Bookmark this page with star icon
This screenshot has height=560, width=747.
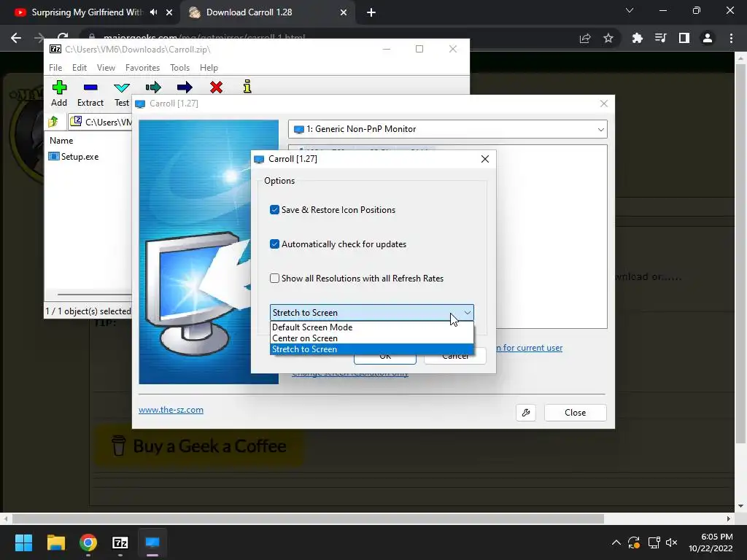[x=608, y=38]
